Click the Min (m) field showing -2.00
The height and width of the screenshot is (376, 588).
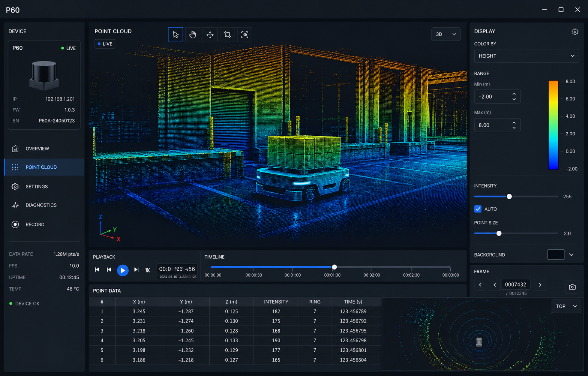pyautogui.click(x=497, y=97)
